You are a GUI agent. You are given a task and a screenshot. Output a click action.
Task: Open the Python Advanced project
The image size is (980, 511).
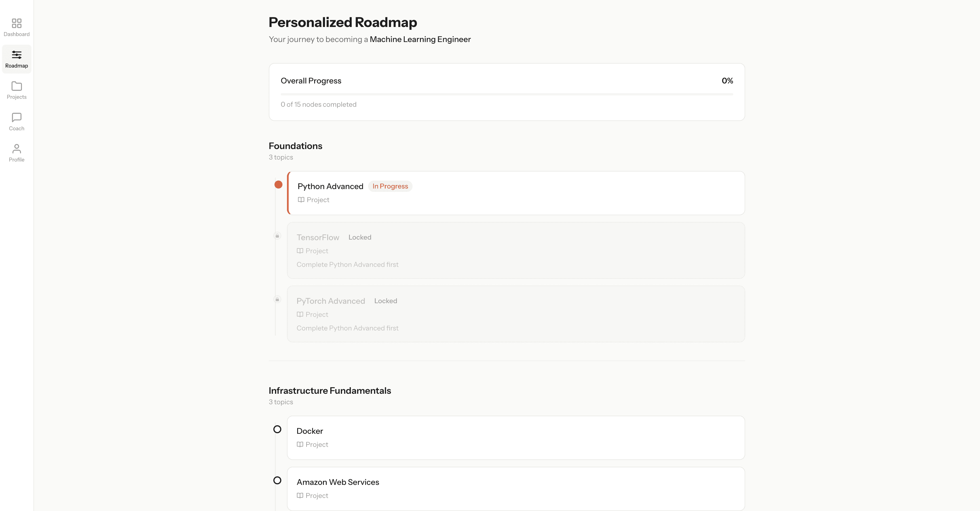tap(516, 193)
